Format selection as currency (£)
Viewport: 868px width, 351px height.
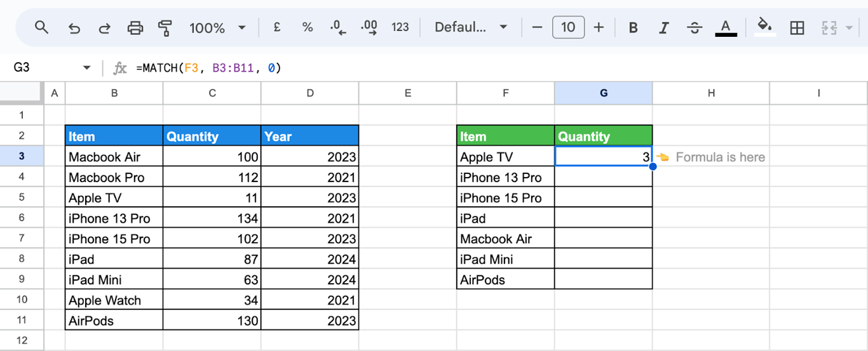pyautogui.click(x=277, y=27)
